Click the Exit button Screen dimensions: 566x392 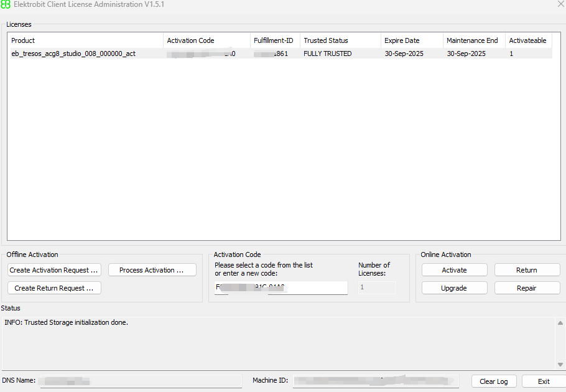(543, 381)
